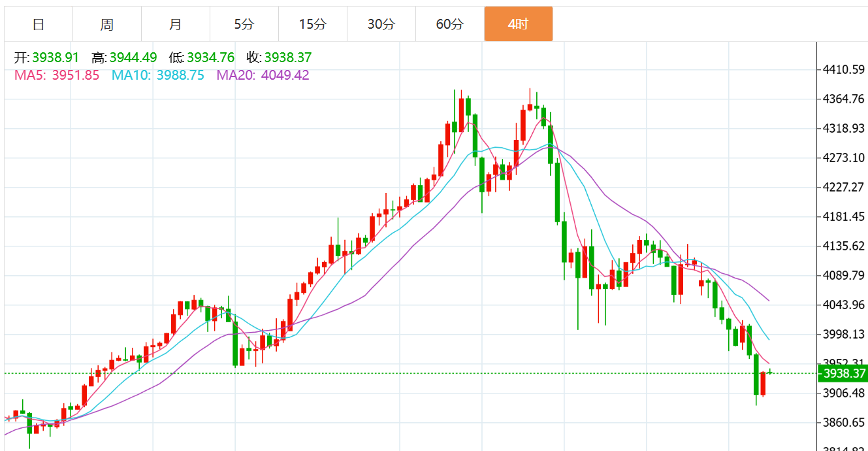The image size is (868, 451).
Task: Switch to the 5分 interval tab
Action: 244,24
